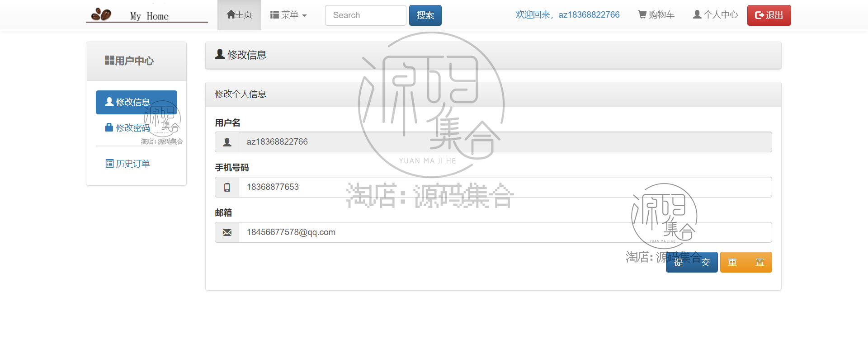
Task: Click the 用户名 label
Action: click(227, 123)
